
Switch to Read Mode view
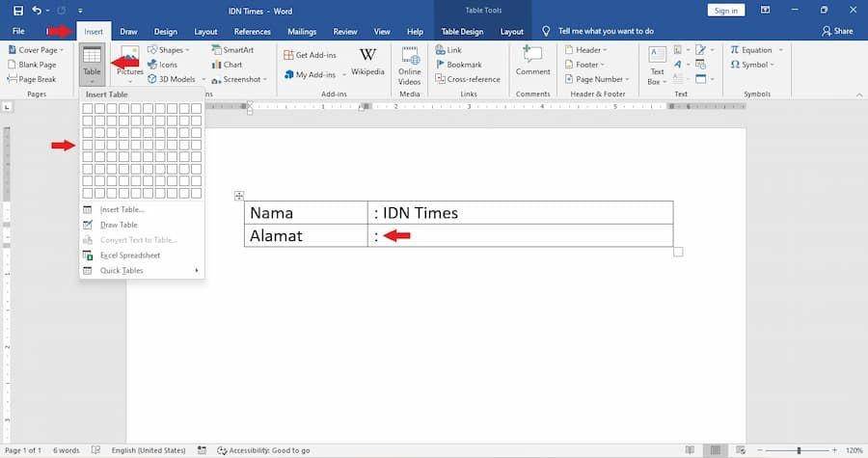tap(690, 450)
